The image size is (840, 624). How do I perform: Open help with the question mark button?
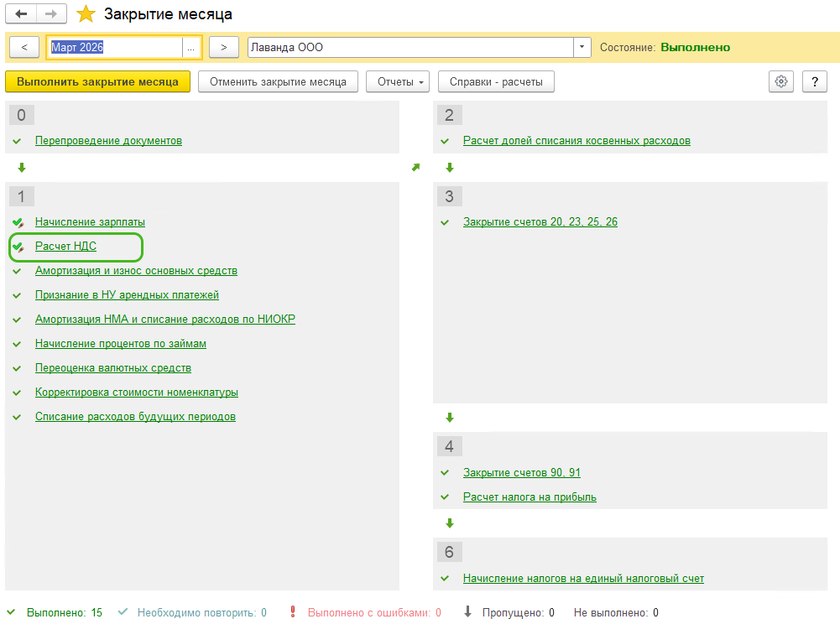[x=815, y=81]
